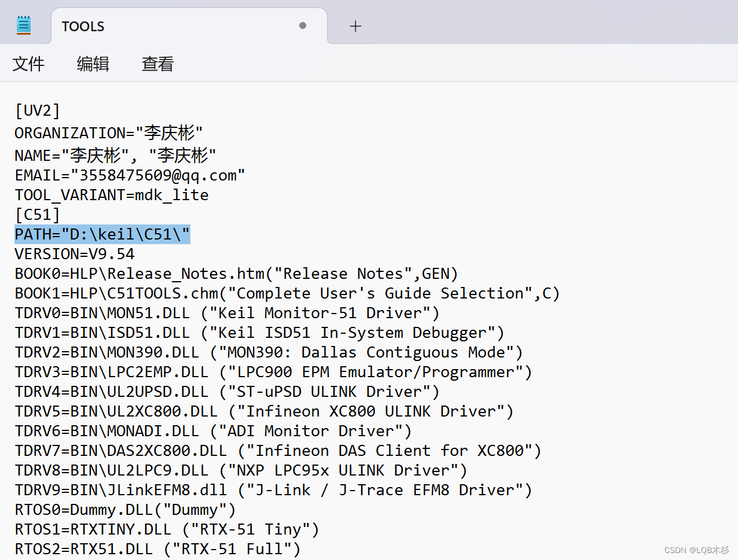The image size is (738, 560).
Task: Click the unsaved-changes dot on TOOLS tab
Action: coord(303,25)
